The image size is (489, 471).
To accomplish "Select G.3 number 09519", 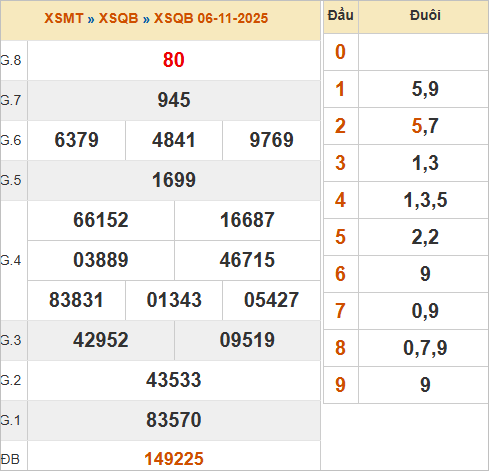I will (x=247, y=340).
